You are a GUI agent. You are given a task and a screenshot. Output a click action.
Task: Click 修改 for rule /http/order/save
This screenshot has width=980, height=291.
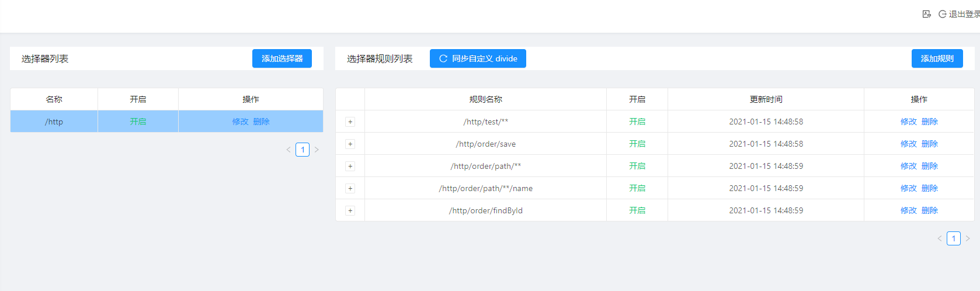[x=909, y=144]
